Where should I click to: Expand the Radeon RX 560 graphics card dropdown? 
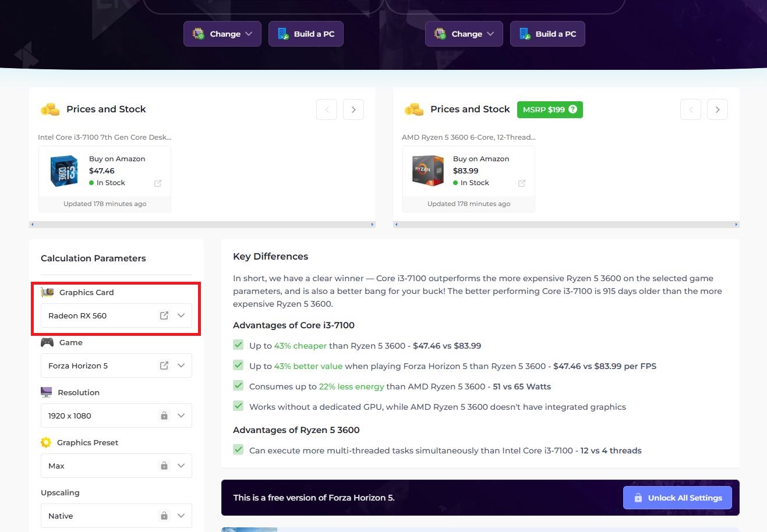coord(181,315)
